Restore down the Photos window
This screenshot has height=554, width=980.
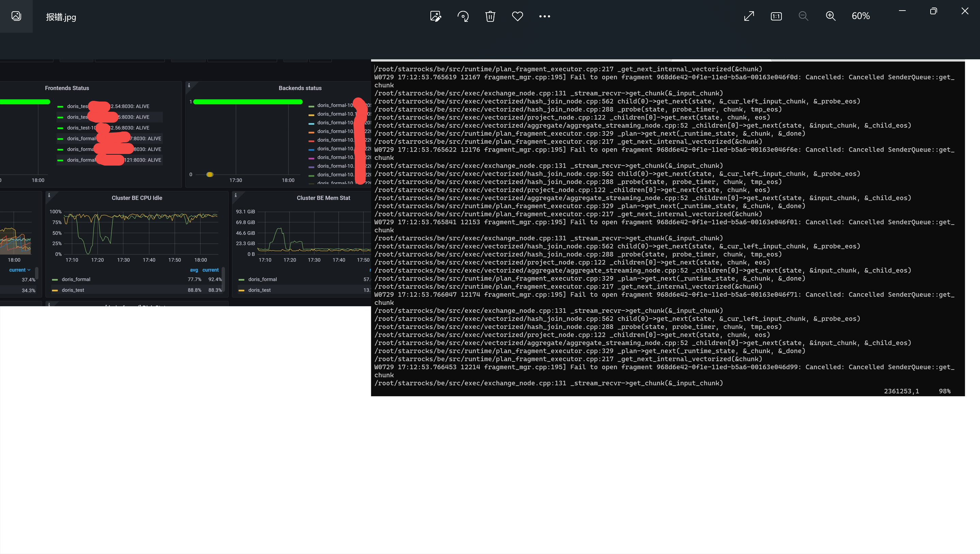click(x=933, y=11)
